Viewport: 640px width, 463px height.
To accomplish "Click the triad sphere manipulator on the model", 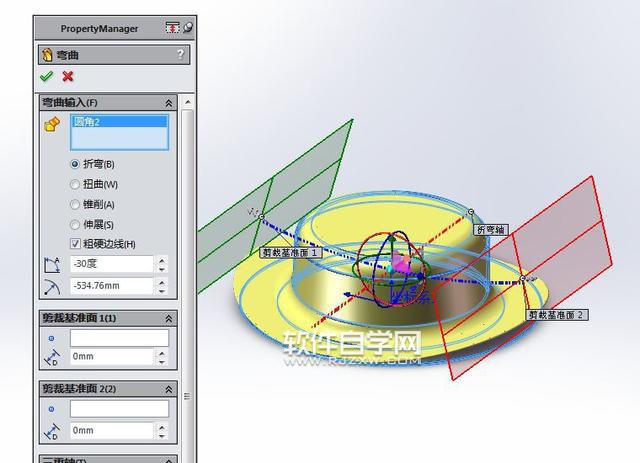I will tap(390, 269).
